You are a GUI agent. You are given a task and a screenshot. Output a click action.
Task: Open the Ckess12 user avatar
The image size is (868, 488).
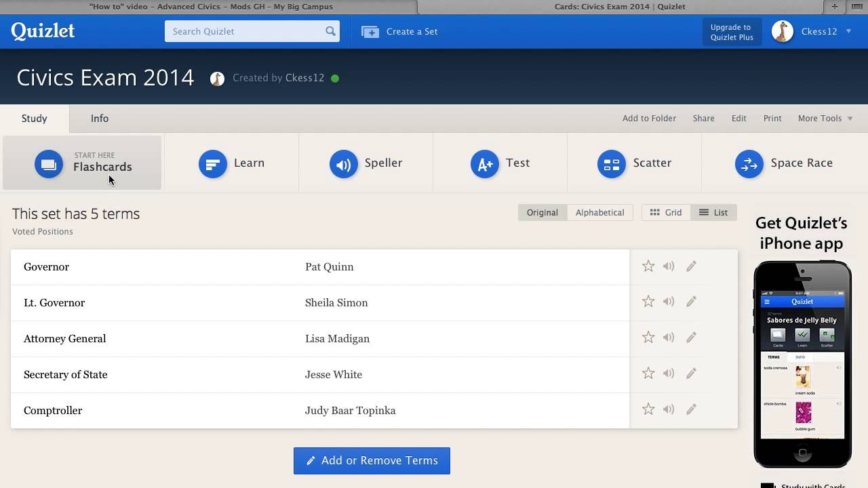[783, 31]
